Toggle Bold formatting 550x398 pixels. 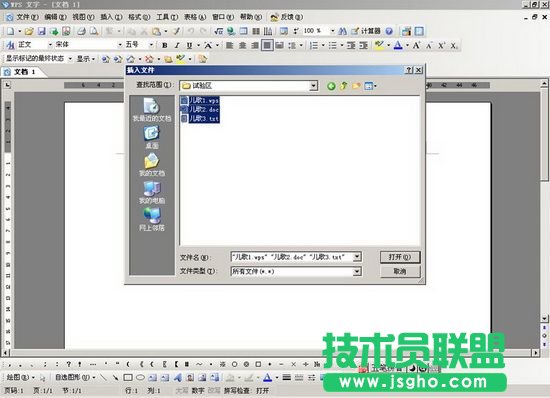[165, 45]
